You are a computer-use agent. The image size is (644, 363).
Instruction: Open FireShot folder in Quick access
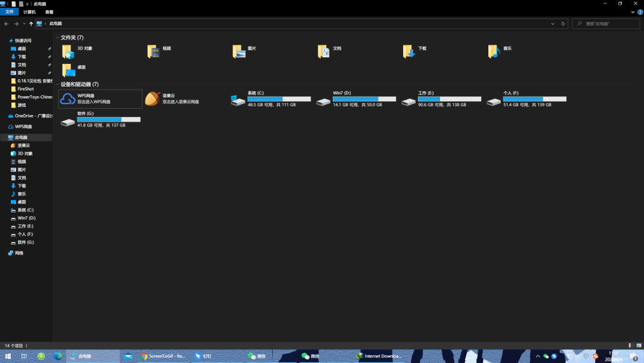pyautogui.click(x=22, y=89)
